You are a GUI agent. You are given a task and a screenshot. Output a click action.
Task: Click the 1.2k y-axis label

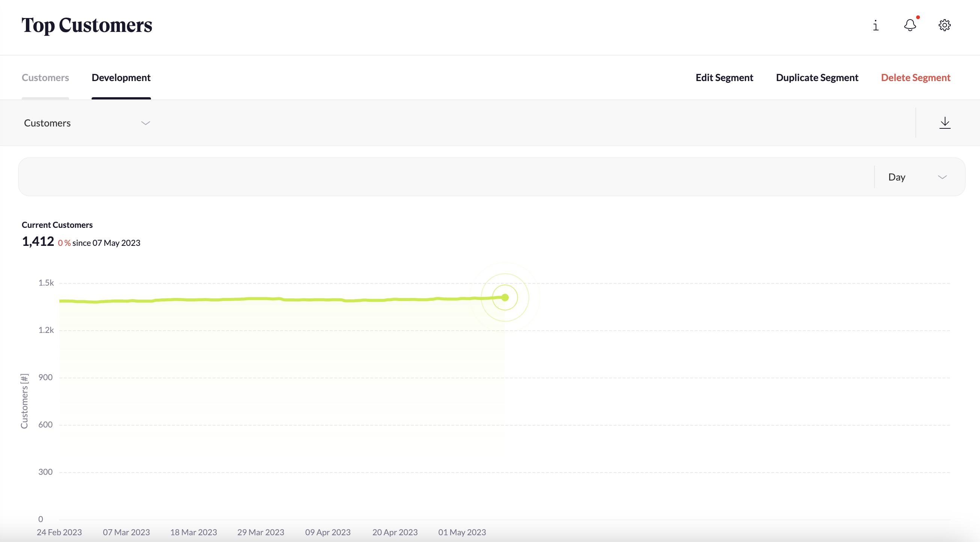pyautogui.click(x=46, y=330)
